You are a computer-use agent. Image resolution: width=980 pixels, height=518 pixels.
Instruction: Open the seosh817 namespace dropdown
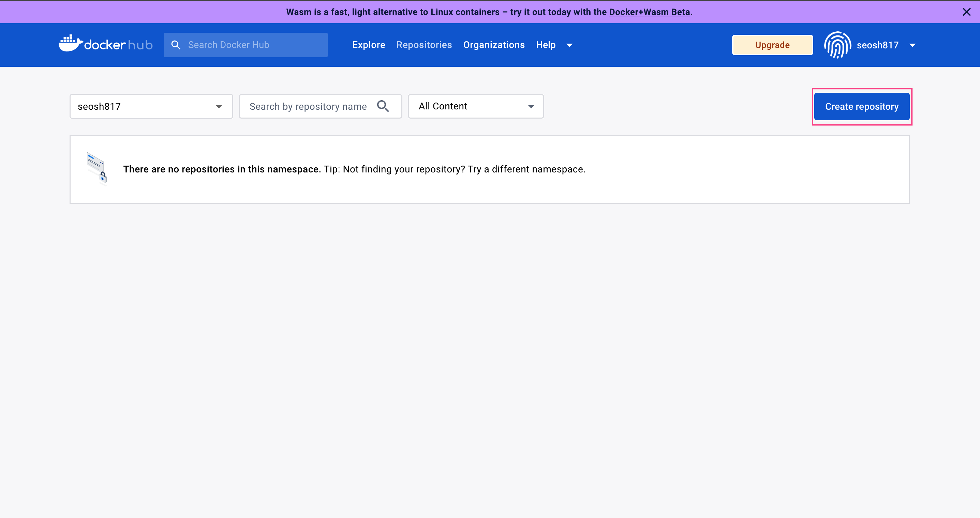(x=151, y=106)
